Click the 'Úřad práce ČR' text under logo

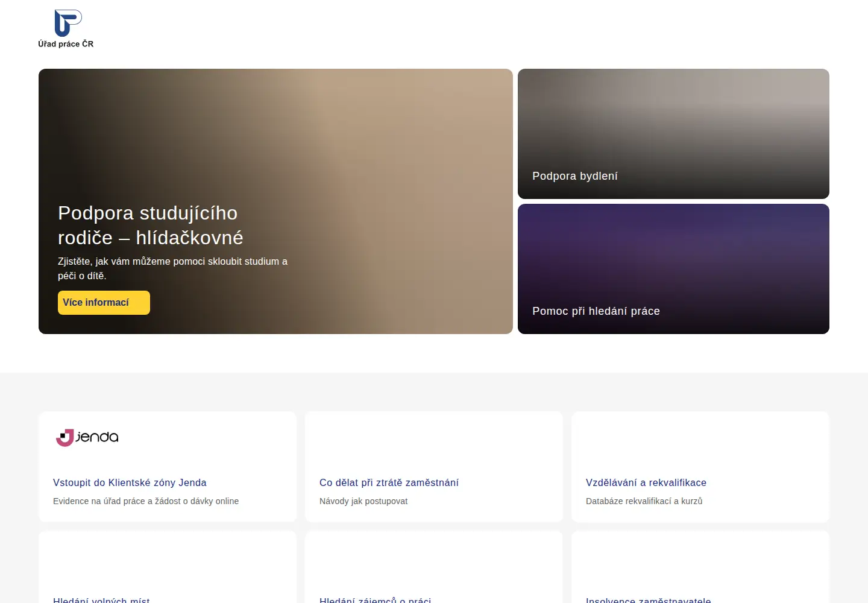(66, 44)
